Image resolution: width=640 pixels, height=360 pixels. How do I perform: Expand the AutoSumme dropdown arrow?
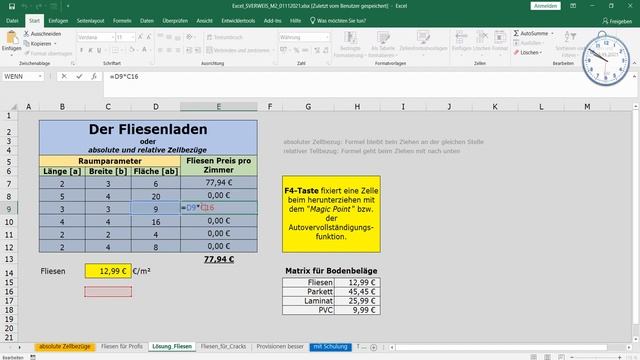pyautogui.click(x=553, y=33)
